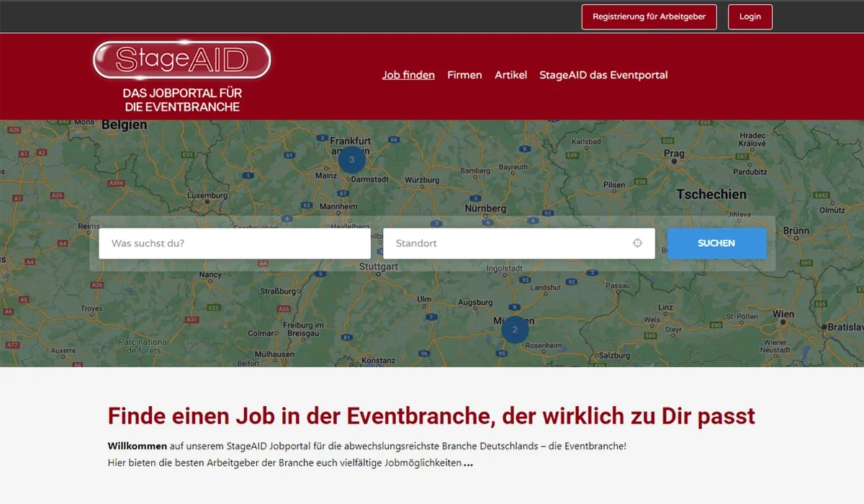Click the small numbered shield near Mainz

342,193
